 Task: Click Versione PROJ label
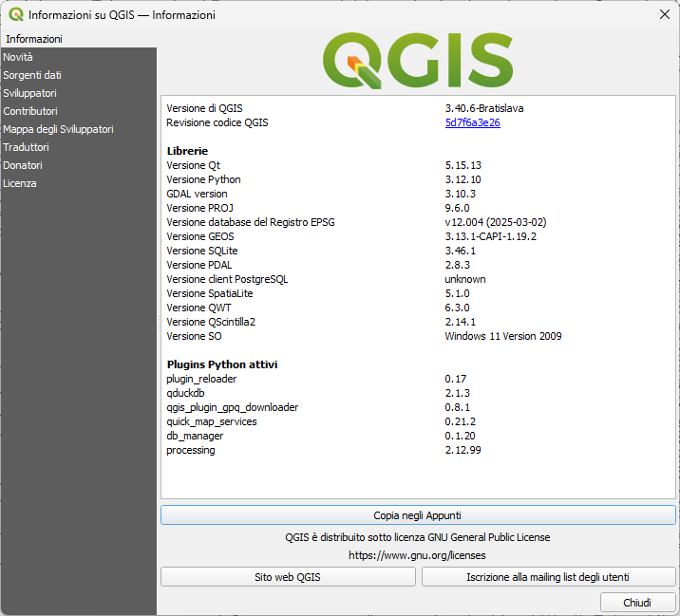(x=200, y=208)
